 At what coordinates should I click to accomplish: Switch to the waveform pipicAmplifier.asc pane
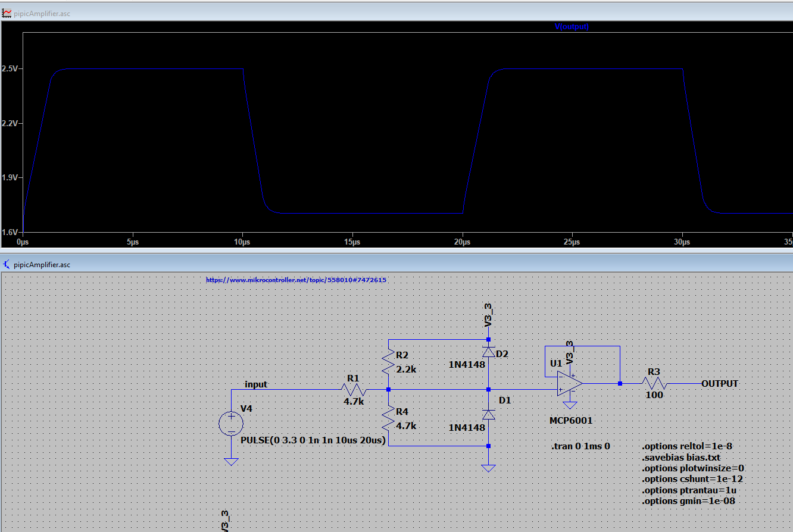pos(42,13)
